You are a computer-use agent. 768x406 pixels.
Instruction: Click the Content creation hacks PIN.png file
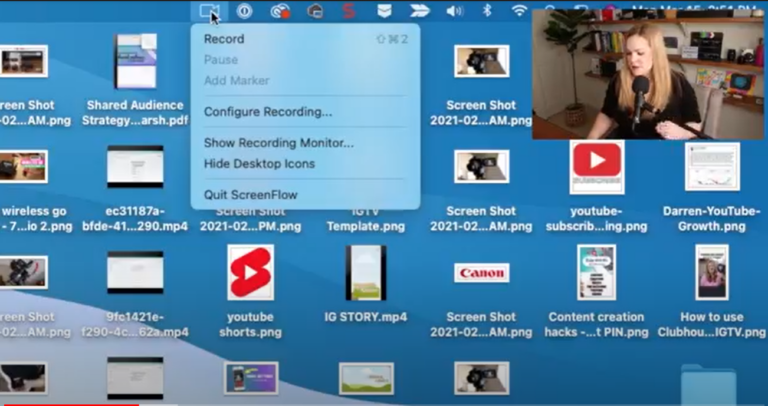point(596,273)
